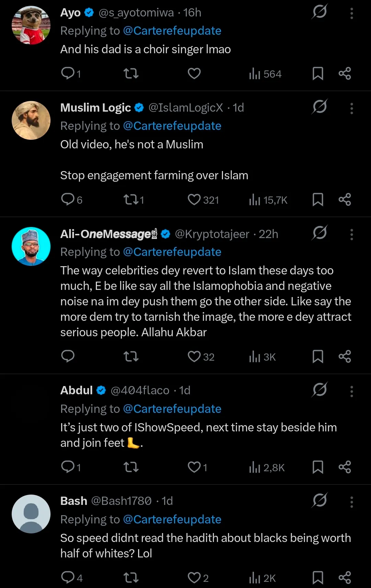
Task: Open Grok icon on Muslim Logic's tweet
Action: (x=319, y=107)
